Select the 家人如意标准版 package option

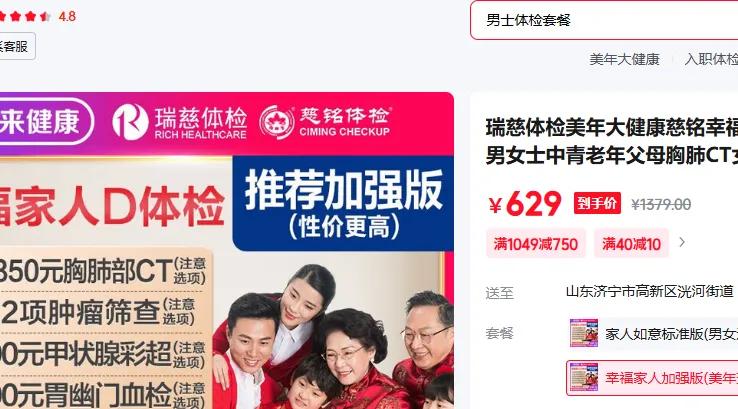(652, 333)
